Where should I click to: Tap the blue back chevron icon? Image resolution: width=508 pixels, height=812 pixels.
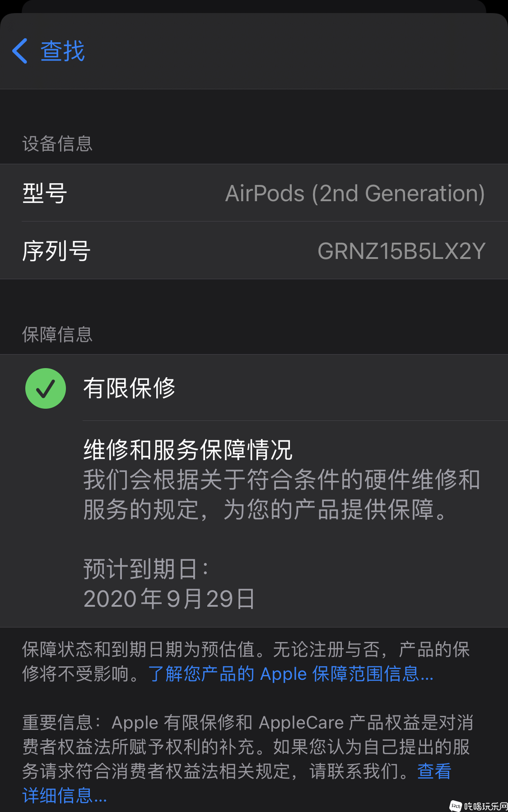click(x=20, y=51)
